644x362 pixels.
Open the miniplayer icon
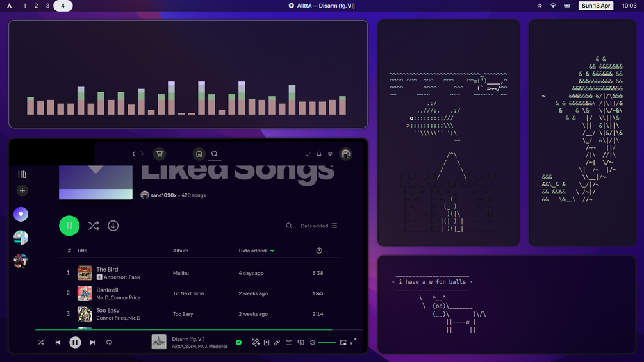point(343,342)
